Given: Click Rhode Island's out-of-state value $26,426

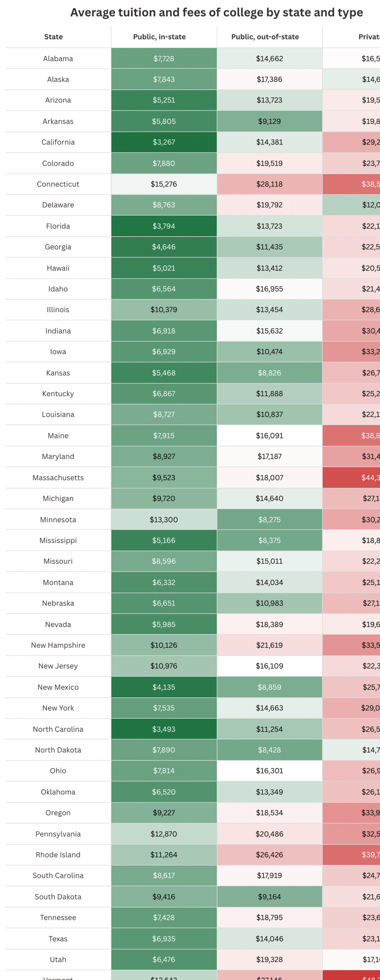Looking at the screenshot, I should tap(269, 854).
